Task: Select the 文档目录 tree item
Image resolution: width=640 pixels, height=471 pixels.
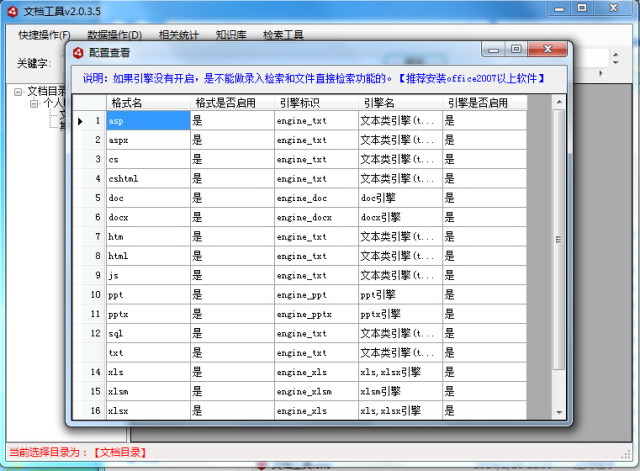Action: [46, 91]
